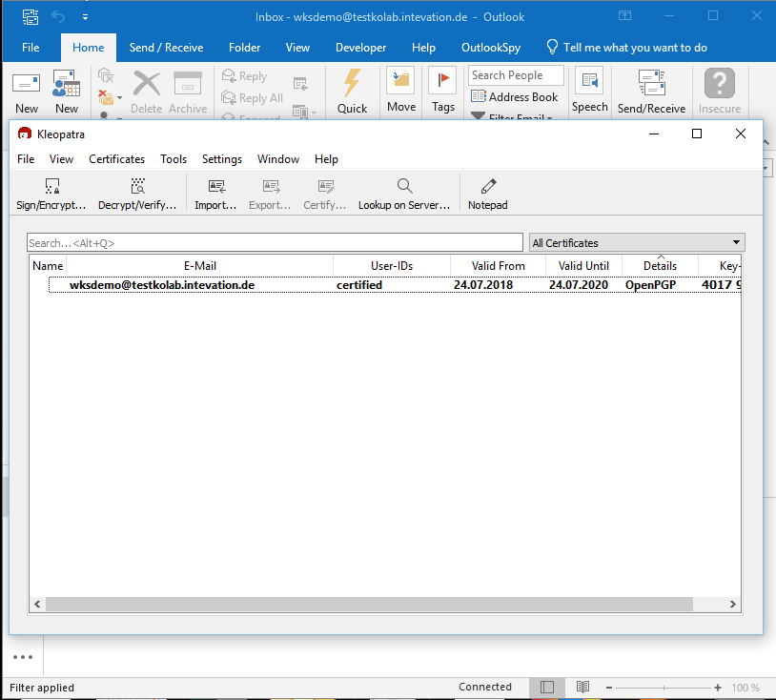
Task: Open the Clean Up dropdown arrow
Action: [119, 97]
